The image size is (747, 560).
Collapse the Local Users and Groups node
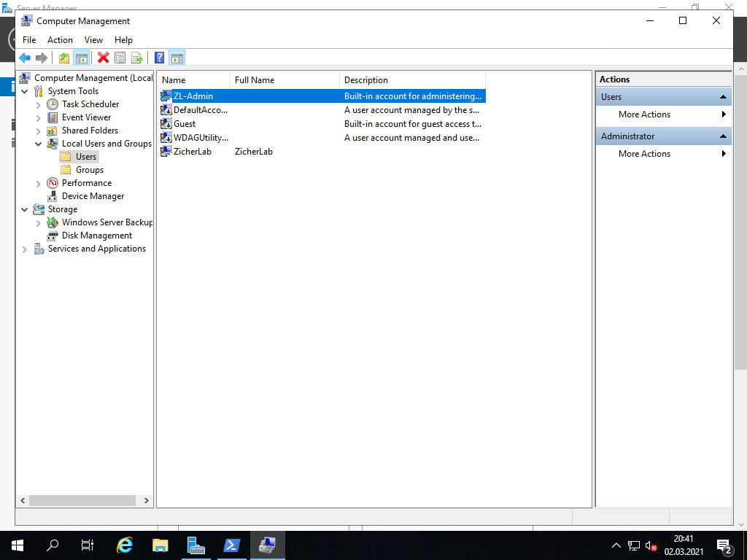(39, 144)
